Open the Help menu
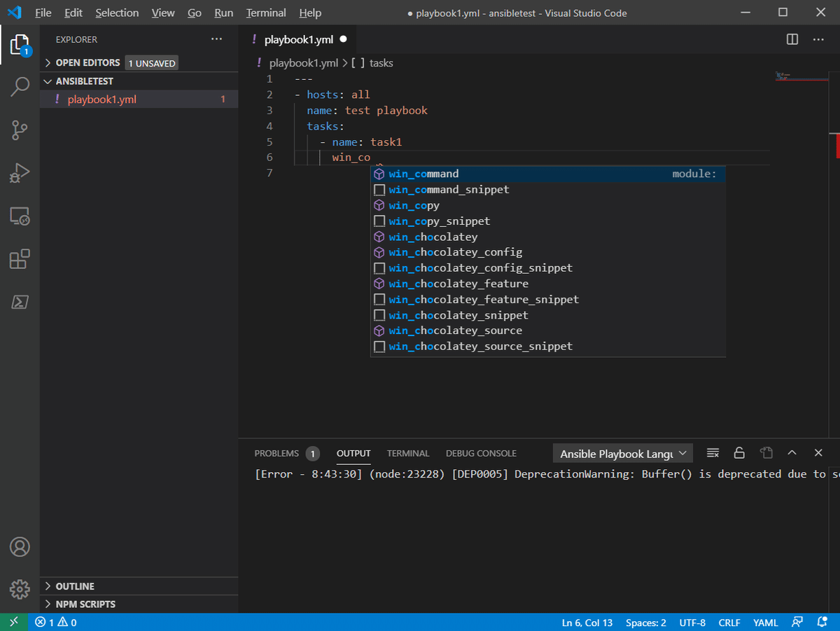 [x=310, y=13]
